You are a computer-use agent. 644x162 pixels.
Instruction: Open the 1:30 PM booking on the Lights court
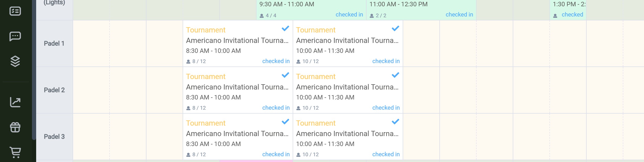(x=568, y=4)
